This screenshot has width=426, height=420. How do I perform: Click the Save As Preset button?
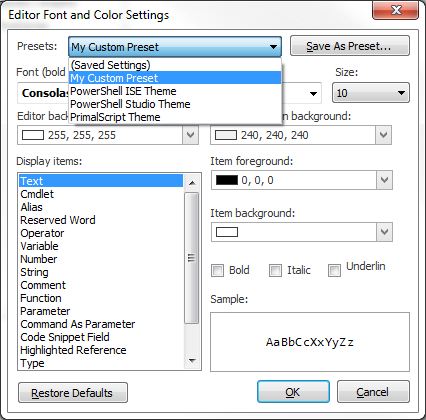[x=350, y=46]
